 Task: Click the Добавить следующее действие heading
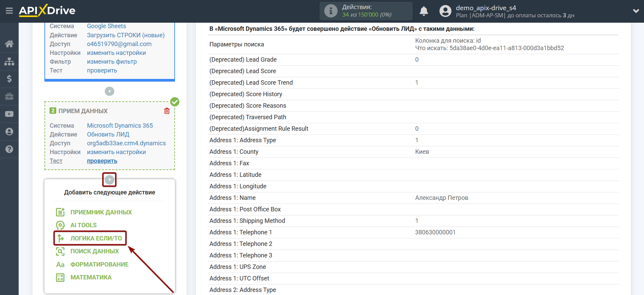(110, 192)
